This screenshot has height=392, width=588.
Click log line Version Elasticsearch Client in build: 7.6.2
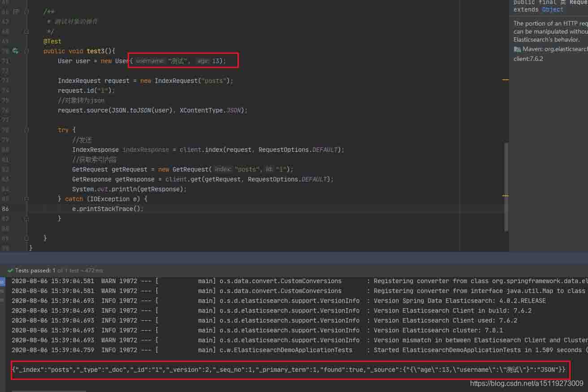272,311
